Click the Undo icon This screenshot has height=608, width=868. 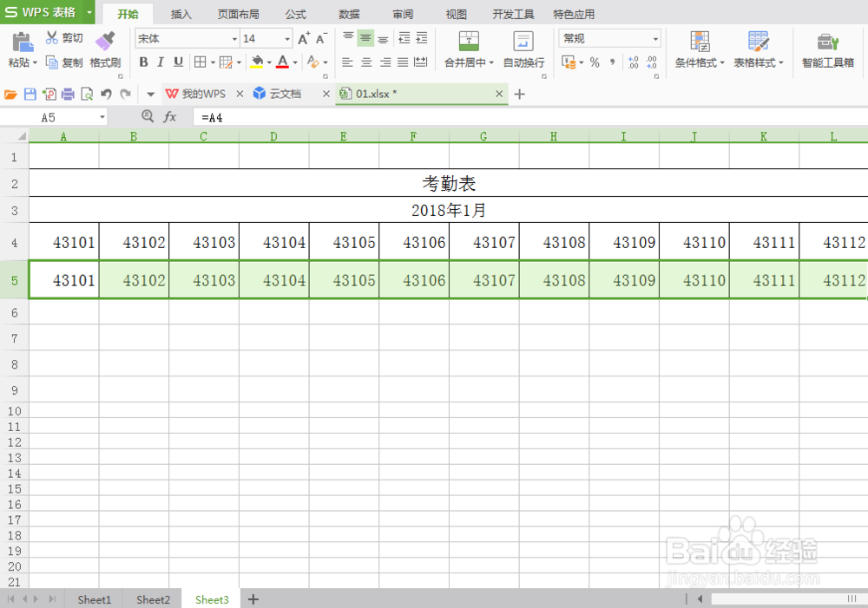[104, 94]
